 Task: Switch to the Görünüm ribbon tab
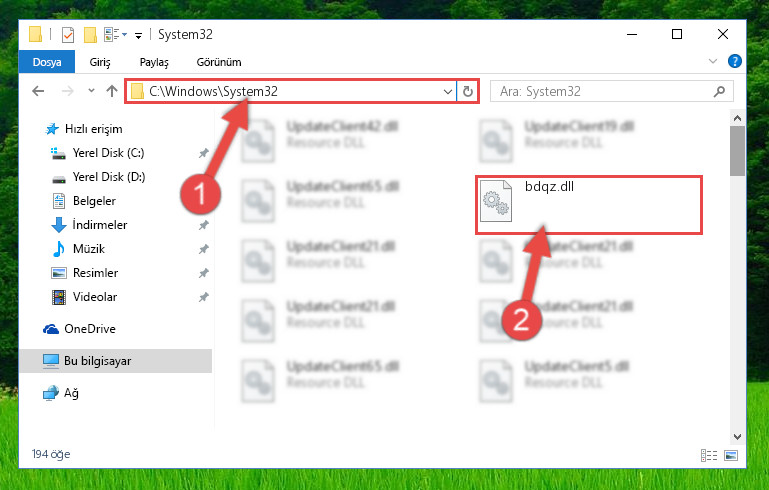(219, 62)
